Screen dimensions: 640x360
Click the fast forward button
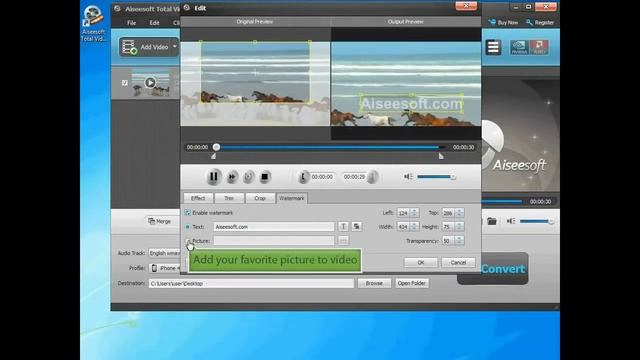click(232, 177)
